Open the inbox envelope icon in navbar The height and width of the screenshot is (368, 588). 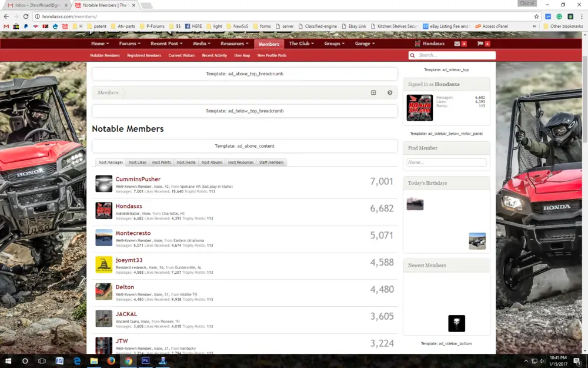457,44
